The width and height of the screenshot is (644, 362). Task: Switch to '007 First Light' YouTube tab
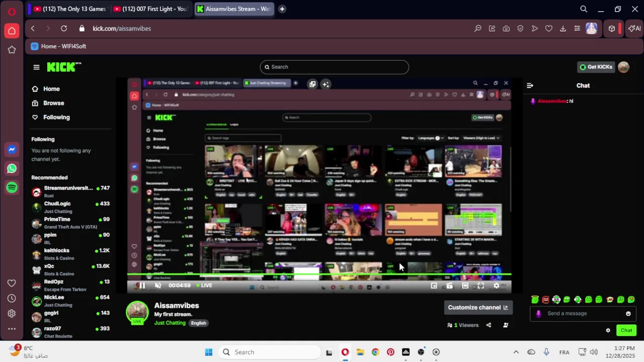[x=150, y=9]
